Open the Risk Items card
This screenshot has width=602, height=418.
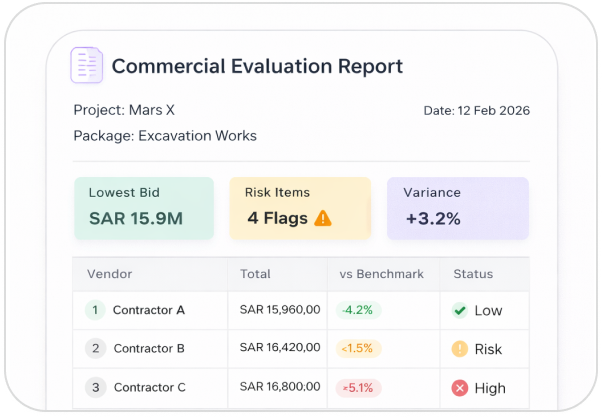click(x=300, y=208)
